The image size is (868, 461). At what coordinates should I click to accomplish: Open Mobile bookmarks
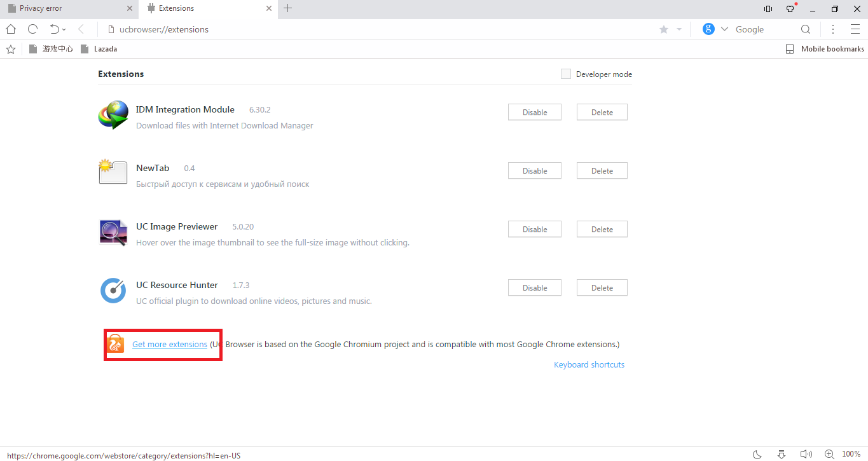click(x=825, y=49)
